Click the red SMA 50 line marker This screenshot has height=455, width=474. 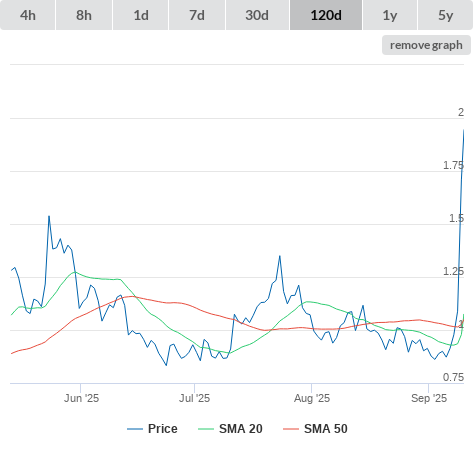(x=291, y=429)
